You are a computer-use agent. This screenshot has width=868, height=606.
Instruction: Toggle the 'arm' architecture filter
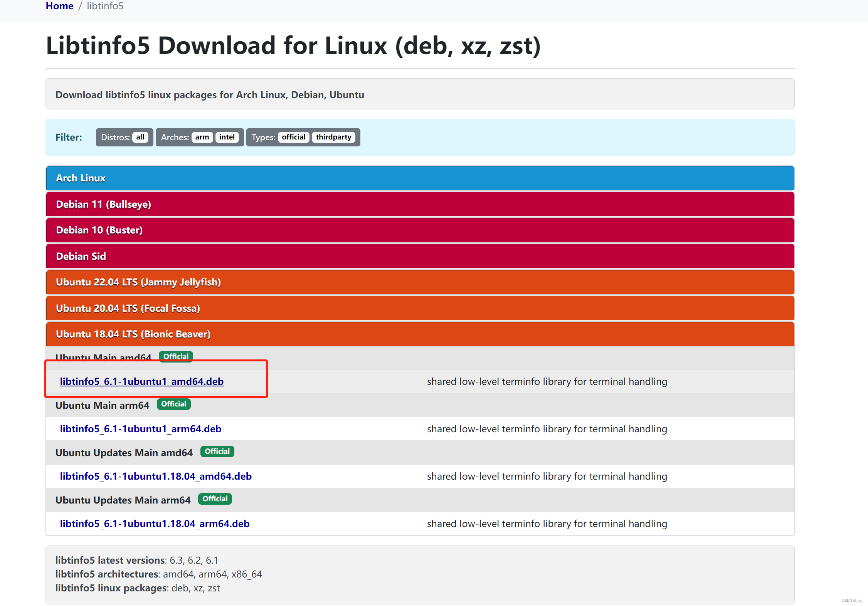202,137
